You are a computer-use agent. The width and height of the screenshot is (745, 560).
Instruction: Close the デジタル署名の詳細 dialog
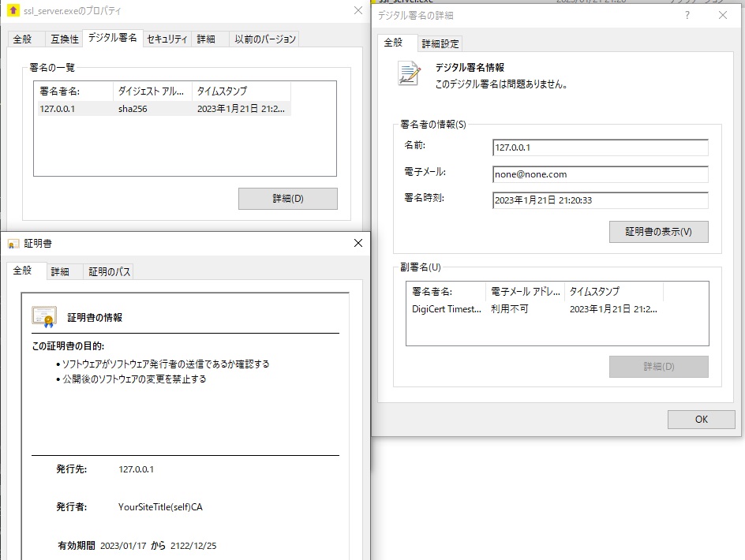coord(723,15)
